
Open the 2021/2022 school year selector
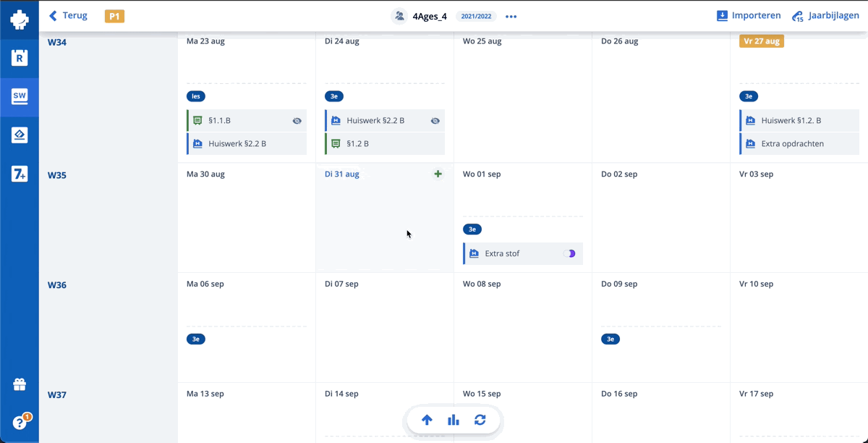pos(476,17)
